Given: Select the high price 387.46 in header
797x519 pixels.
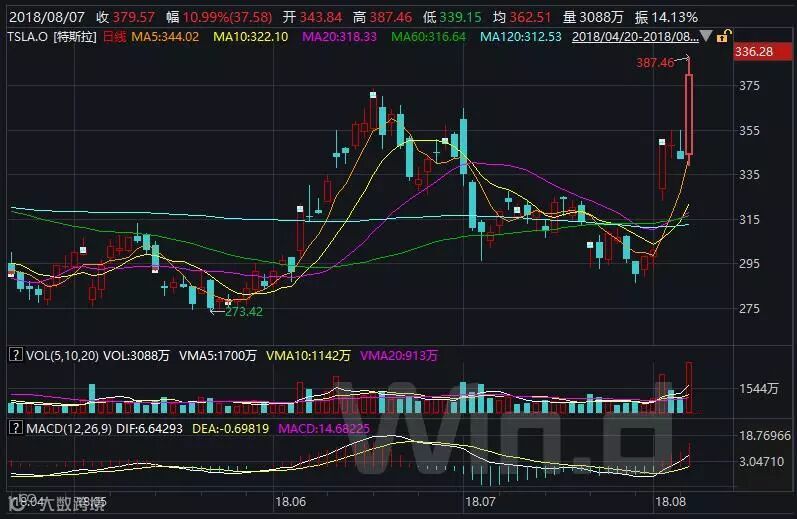Looking at the screenshot, I should (x=390, y=17).
